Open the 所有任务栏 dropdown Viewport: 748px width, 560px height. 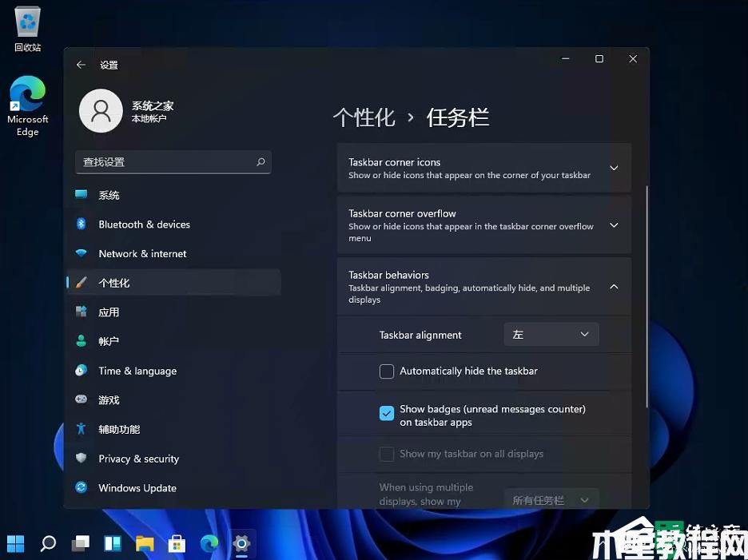(x=551, y=499)
